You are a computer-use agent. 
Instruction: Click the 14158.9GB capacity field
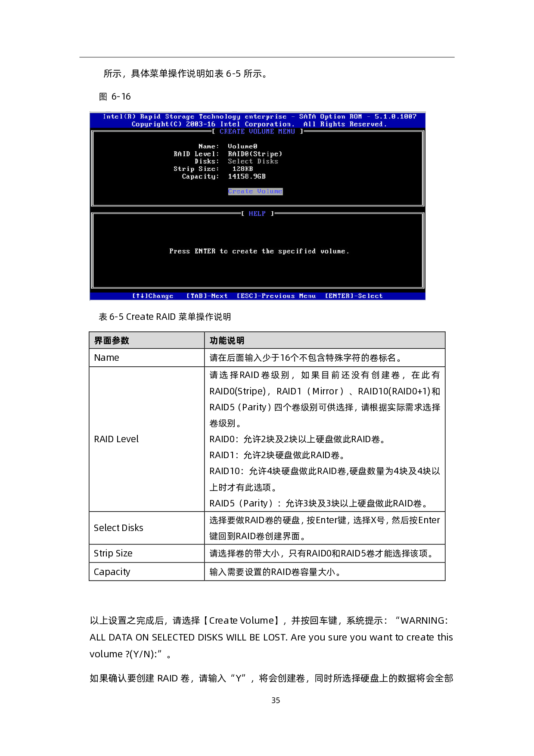coord(247,176)
